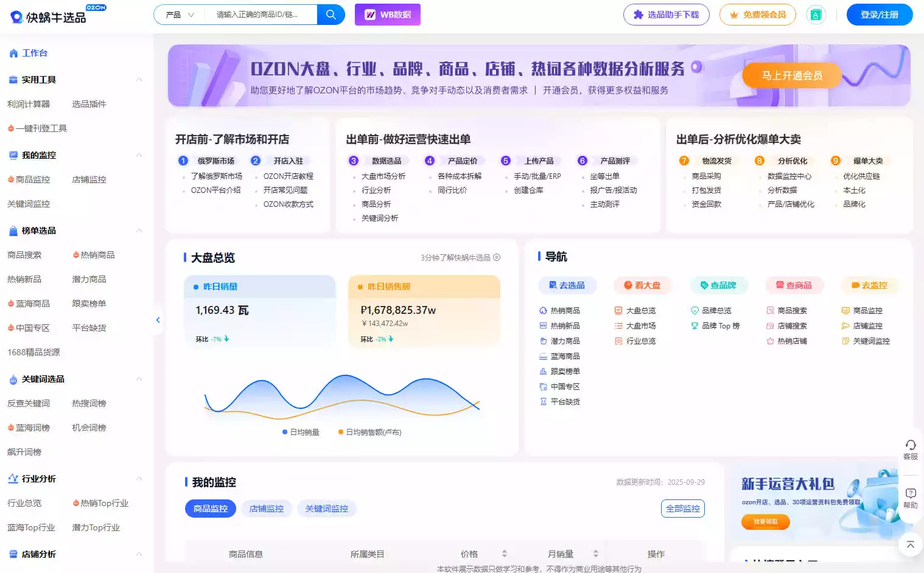The width and height of the screenshot is (924, 573).
Task: Collapse the 关键词选品 sidebar section
Action: [139, 379]
